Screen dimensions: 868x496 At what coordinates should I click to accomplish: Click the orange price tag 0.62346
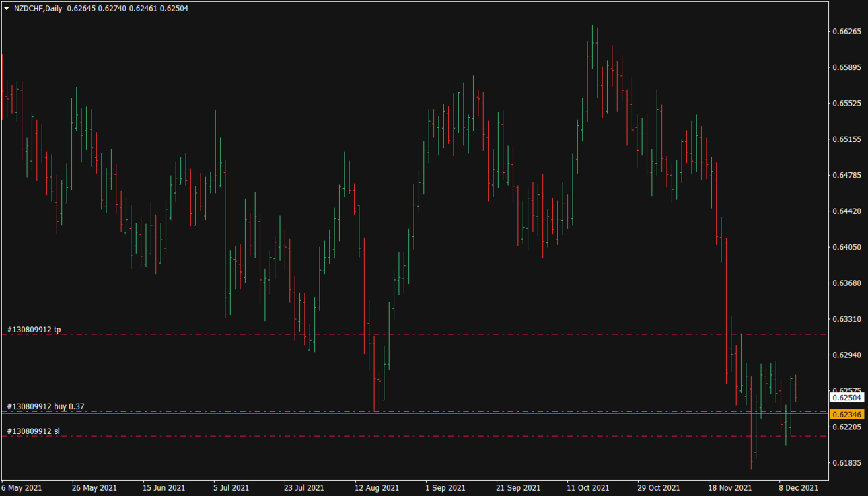pos(848,414)
